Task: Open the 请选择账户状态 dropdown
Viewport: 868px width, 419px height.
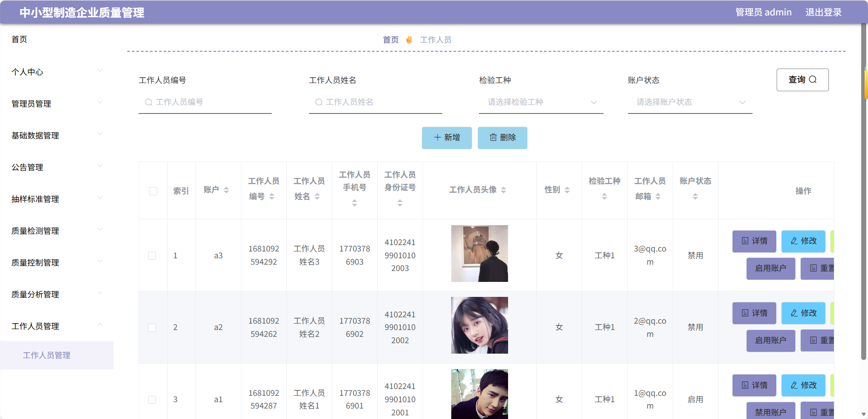Action: click(x=690, y=102)
